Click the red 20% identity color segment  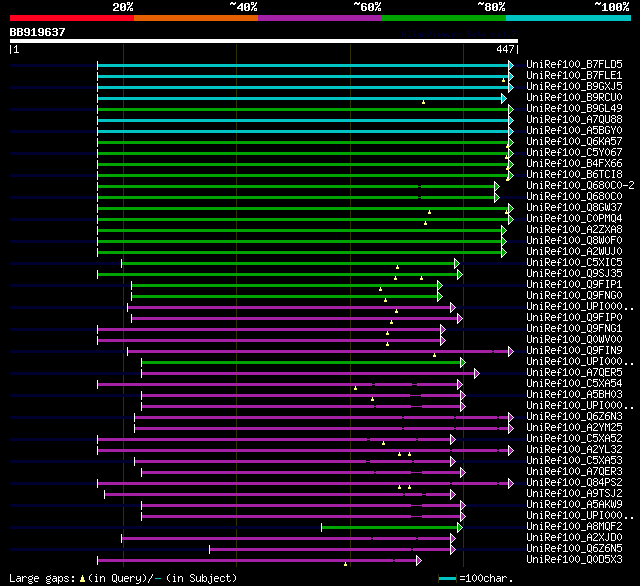72,18
